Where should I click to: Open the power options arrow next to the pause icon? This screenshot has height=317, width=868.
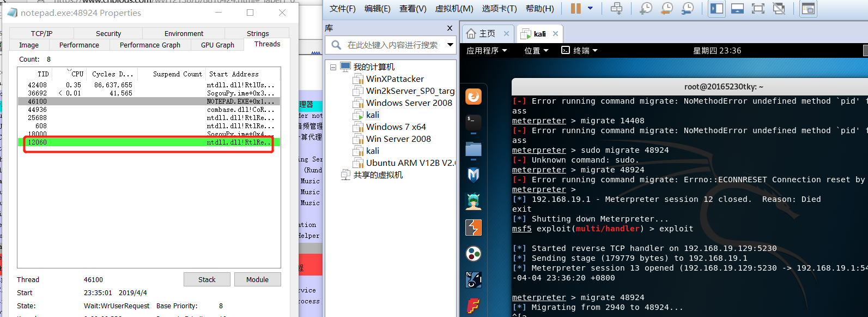pyautogui.click(x=590, y=8)
